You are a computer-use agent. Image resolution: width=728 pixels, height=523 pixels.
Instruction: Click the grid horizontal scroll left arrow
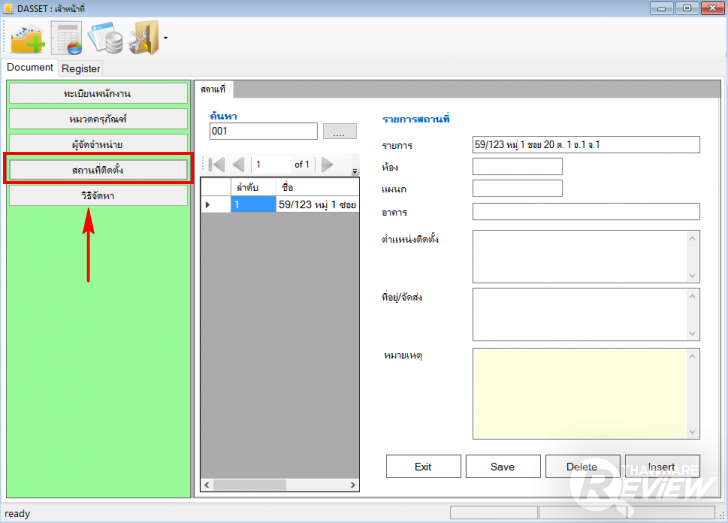207,485
